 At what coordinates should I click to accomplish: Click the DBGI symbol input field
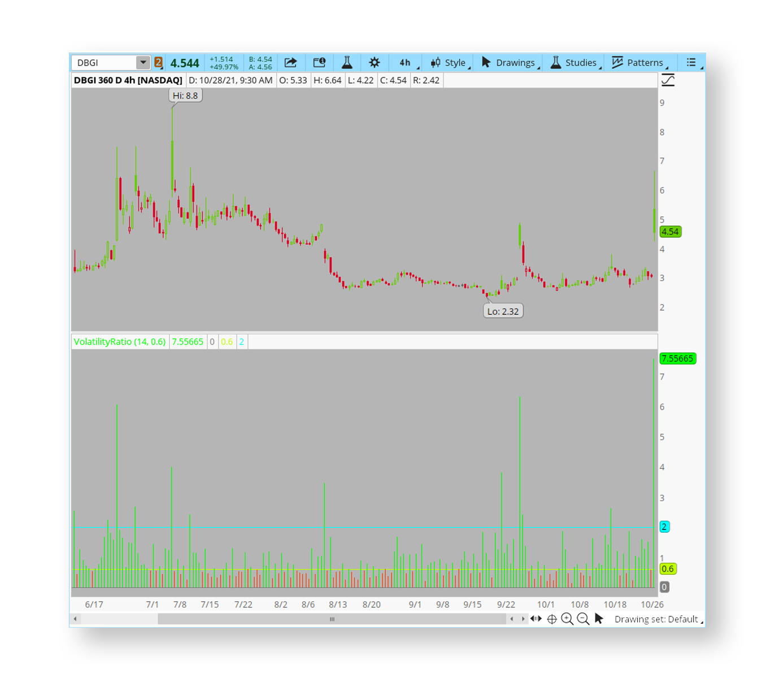[x=104, y=63]
